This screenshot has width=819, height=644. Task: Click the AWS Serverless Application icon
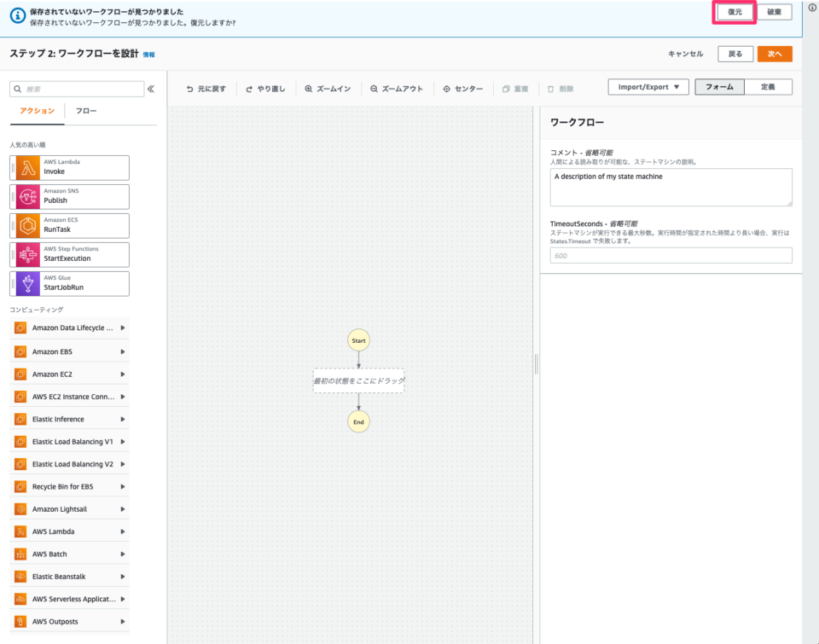[x=20, y=599]
